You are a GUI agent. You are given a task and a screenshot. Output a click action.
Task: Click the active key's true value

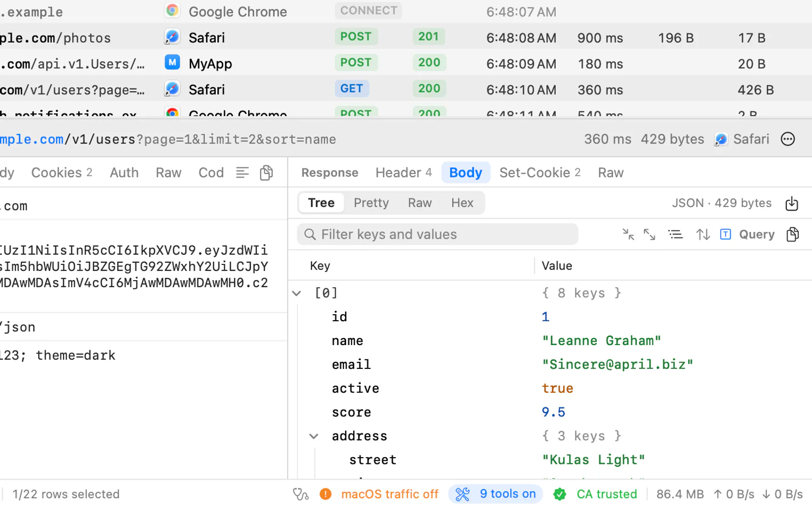click(x=557, y=388)
